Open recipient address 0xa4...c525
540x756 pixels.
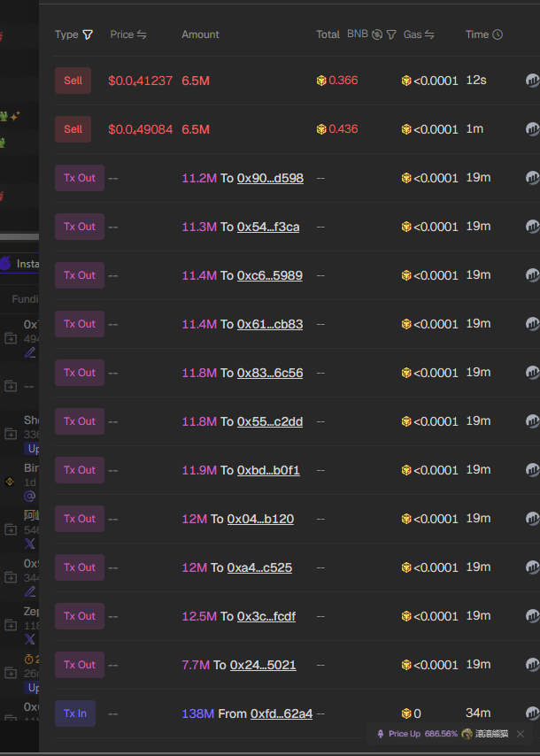259,567
